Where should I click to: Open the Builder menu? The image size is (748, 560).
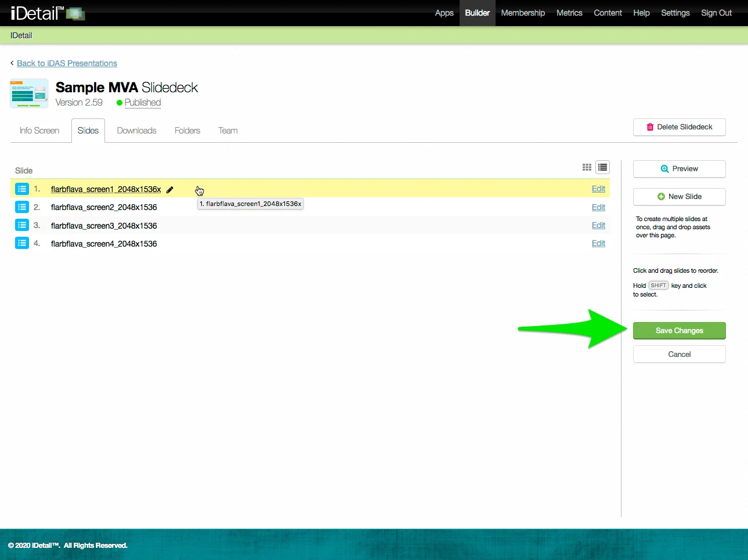coord(478,13)
